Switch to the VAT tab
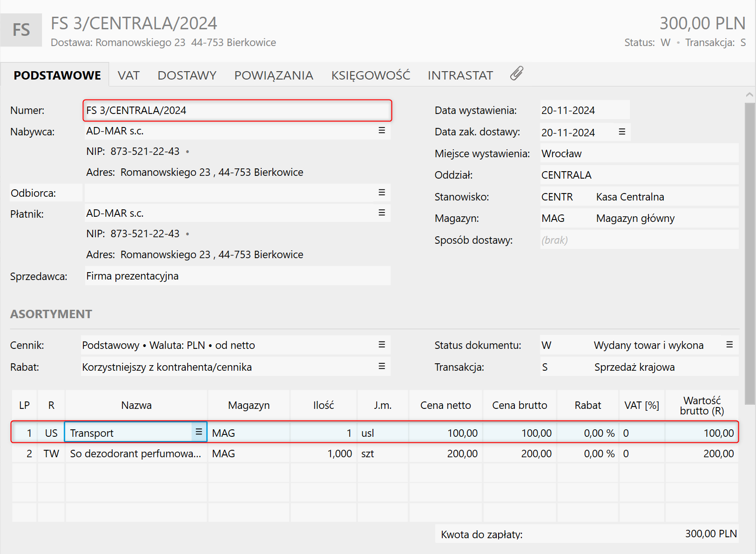Screen dimensions: 756x554 (128, 75)
